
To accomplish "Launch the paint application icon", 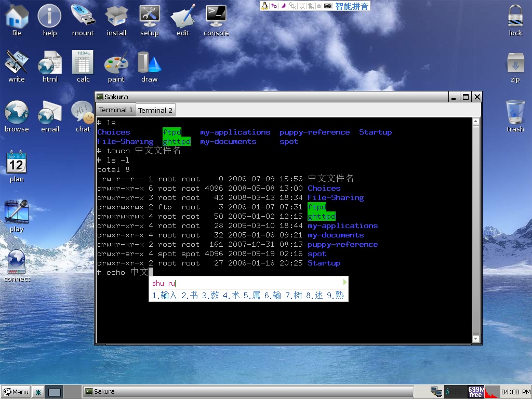I will click(116, 63).
